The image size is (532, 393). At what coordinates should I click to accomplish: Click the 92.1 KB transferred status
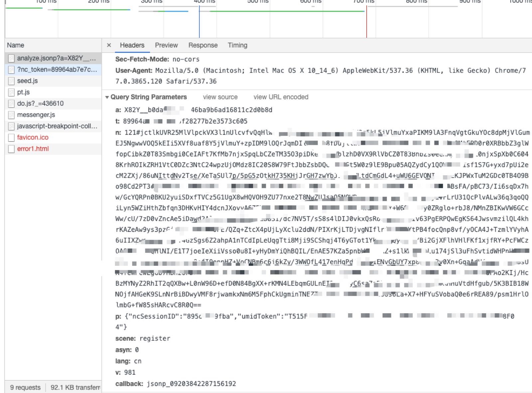pos(75,387)
